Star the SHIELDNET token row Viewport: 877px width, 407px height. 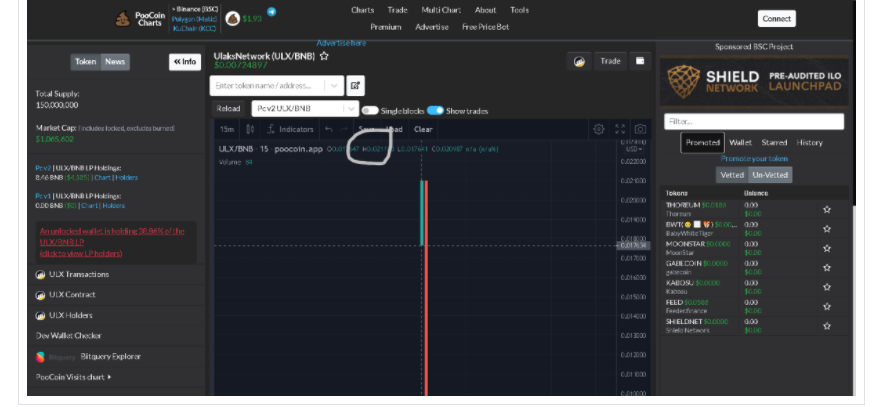point(827,326)
